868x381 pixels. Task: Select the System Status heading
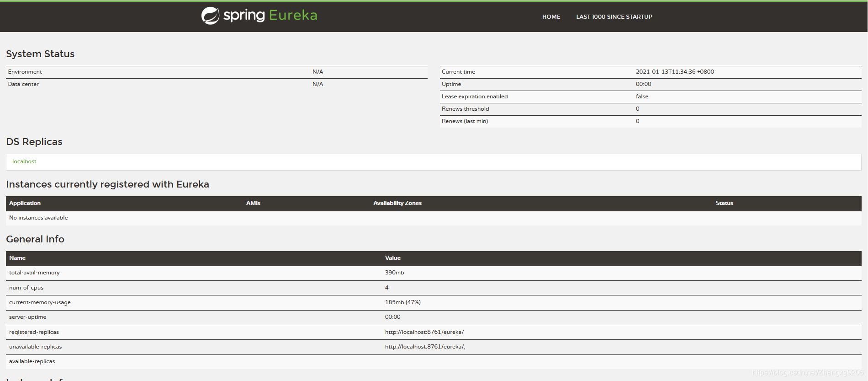point(40,54)
